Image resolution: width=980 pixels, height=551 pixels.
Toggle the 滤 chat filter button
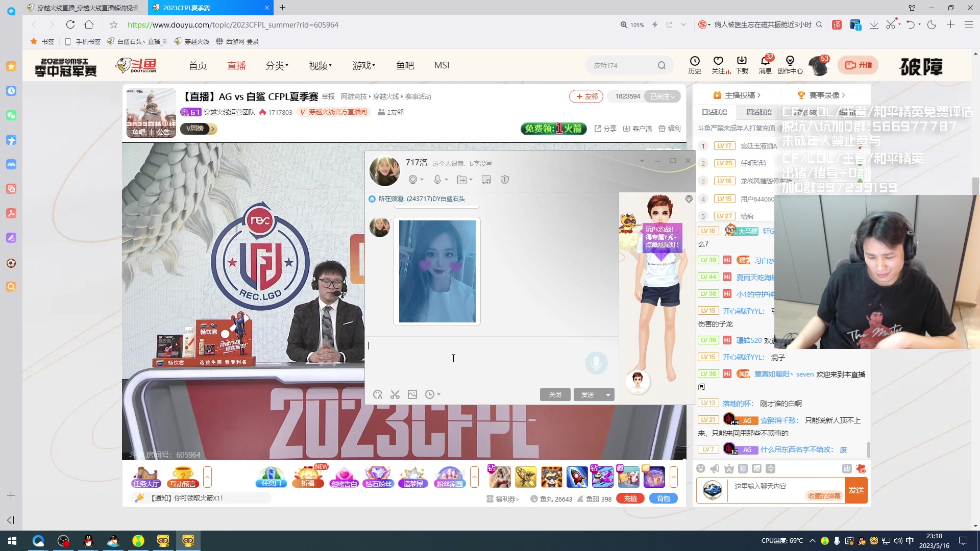[846, 468]
